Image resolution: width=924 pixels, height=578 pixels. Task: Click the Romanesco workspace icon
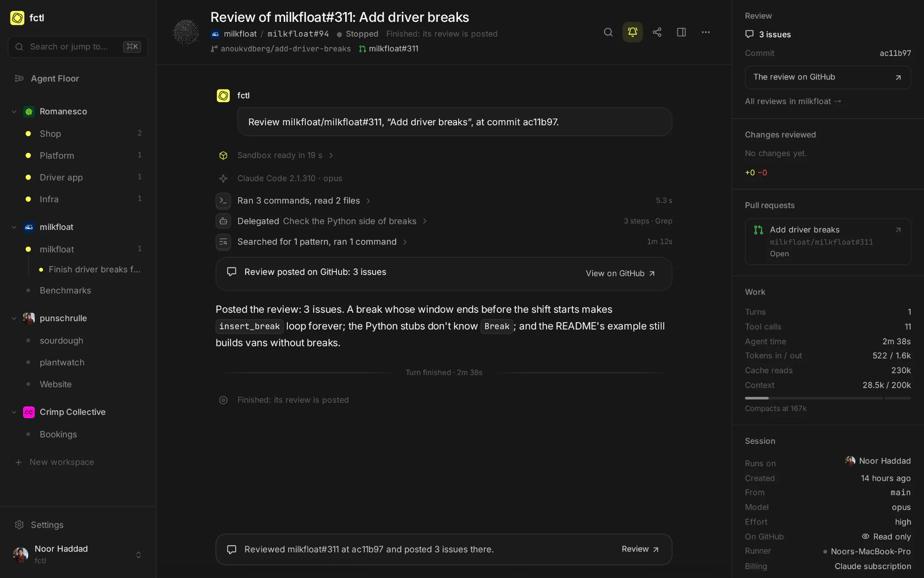tap(29, 111)
